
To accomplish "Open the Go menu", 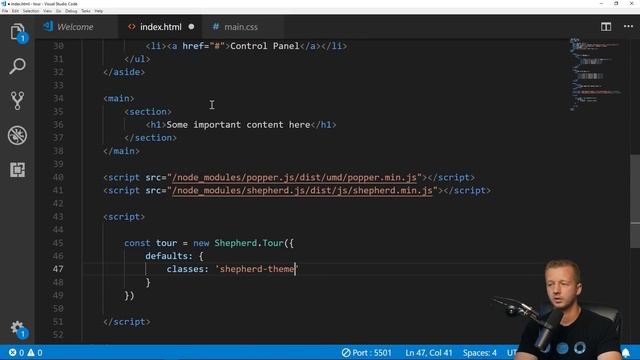I will (x=58, y=11).
